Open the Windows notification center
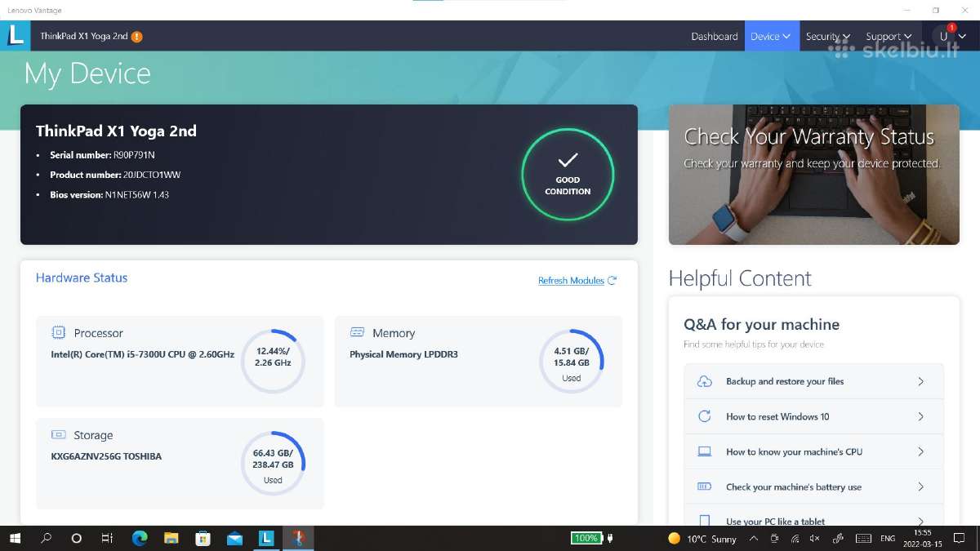The width and height of the screenshot is (980, 551). 960,538
